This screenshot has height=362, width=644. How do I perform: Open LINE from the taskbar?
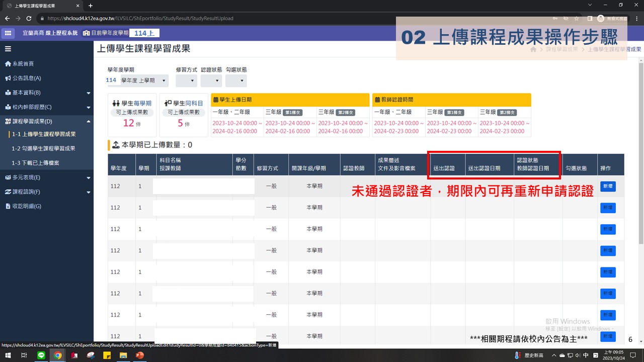coord(41,355)
